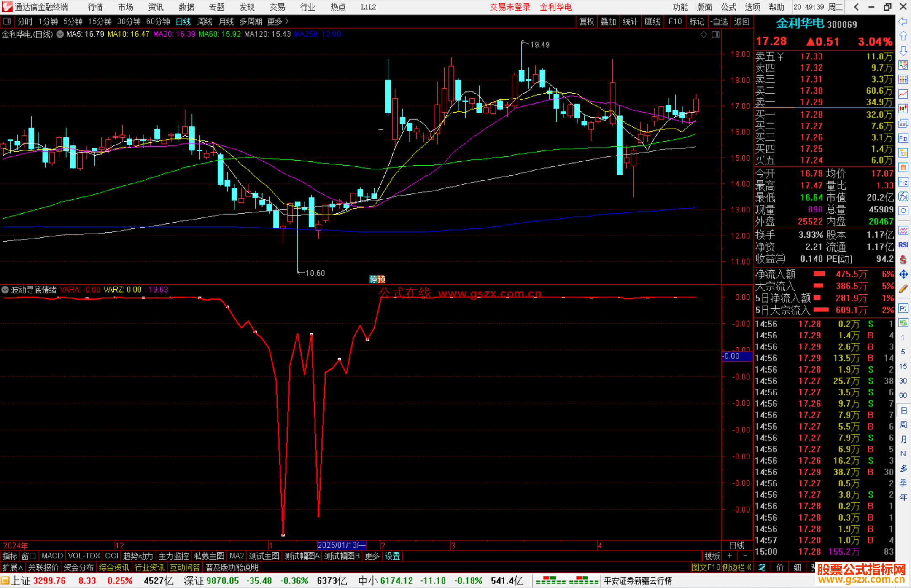The image size is (911, 588).
Task: Expand the 扩展 panel at bottom left
Action: click(12, 567)
